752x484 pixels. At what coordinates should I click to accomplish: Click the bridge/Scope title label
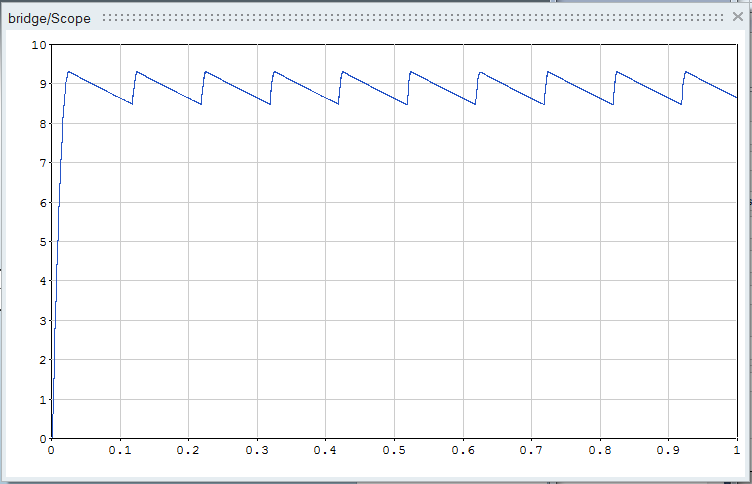pyautogui.click(x=50, y=18)
